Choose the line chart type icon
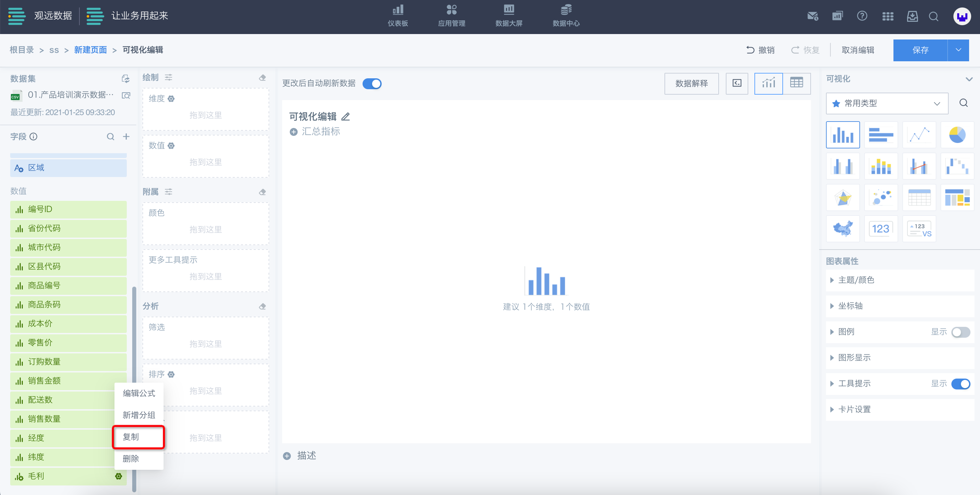Screen dimensions: 980x495 (919, 135)
